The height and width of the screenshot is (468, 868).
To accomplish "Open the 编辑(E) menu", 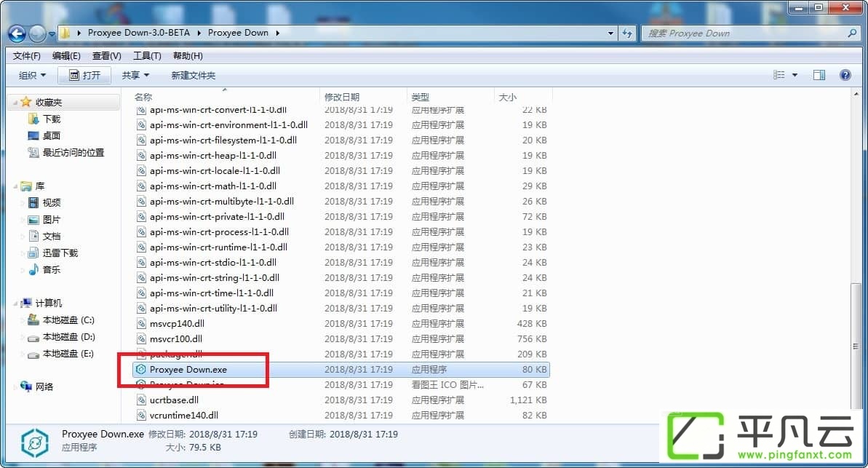I will point(66,56).
